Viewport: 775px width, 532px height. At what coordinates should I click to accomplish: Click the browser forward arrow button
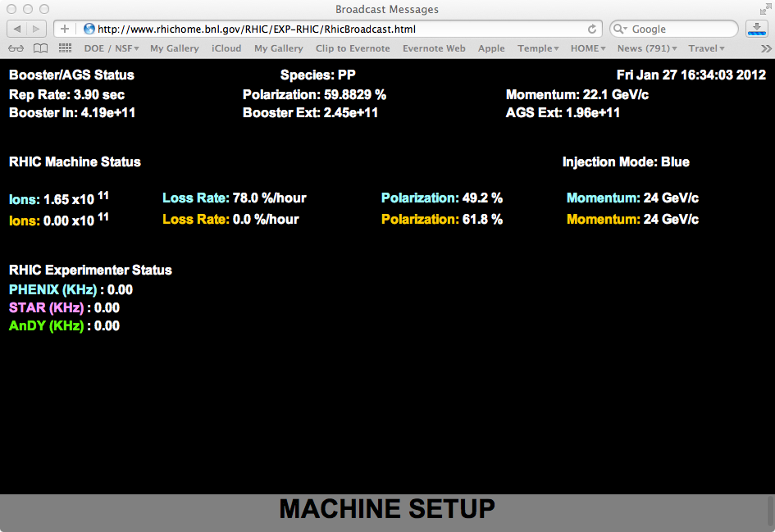point(37,30)
